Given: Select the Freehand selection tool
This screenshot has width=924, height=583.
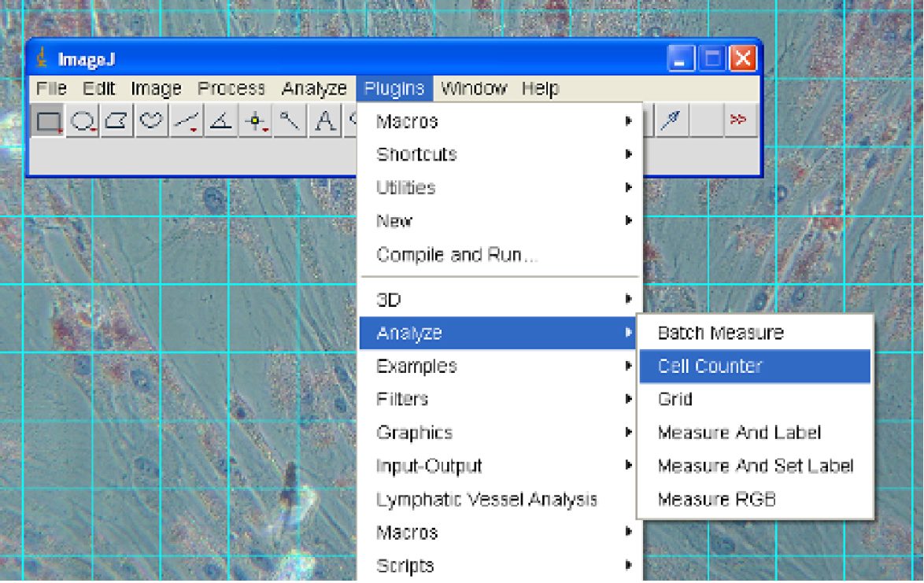Looking at the screenshot, I should [151, 120].
